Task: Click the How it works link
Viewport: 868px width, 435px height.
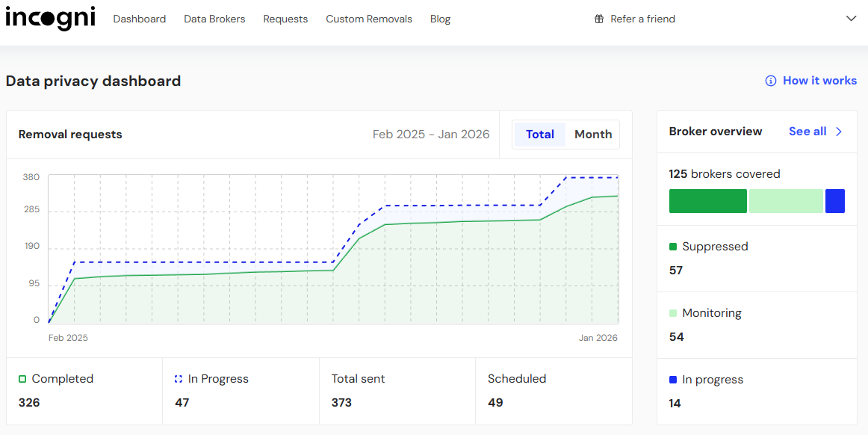Action: point(819,80)
